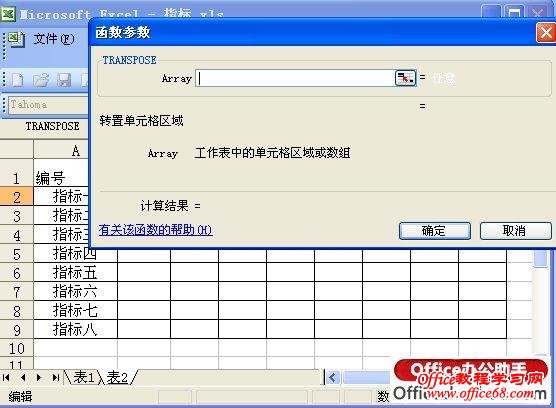
Task: Click cell 指标七
Action: click(x=75, y=311)
